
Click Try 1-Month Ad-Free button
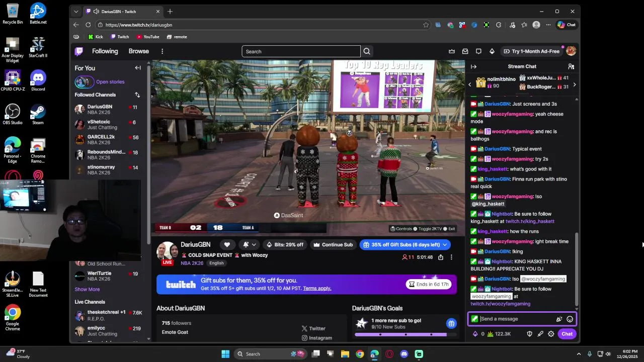click(531, 51)
